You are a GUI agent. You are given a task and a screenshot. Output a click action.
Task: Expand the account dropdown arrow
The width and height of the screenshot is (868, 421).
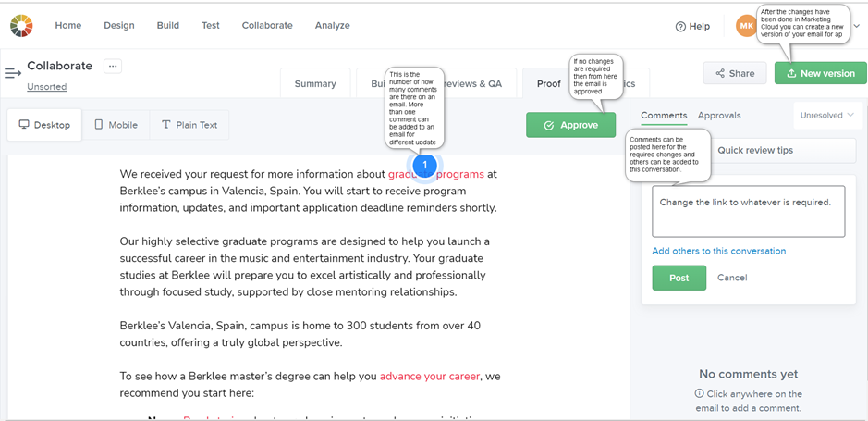pyautogui.click(x=857, y=26)
